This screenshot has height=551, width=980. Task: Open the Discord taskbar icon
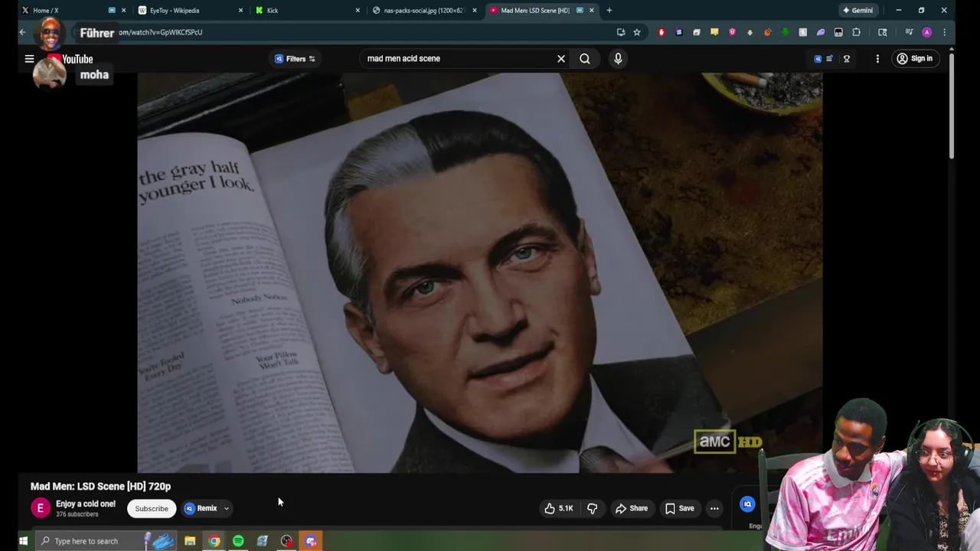tap(311, 541)
